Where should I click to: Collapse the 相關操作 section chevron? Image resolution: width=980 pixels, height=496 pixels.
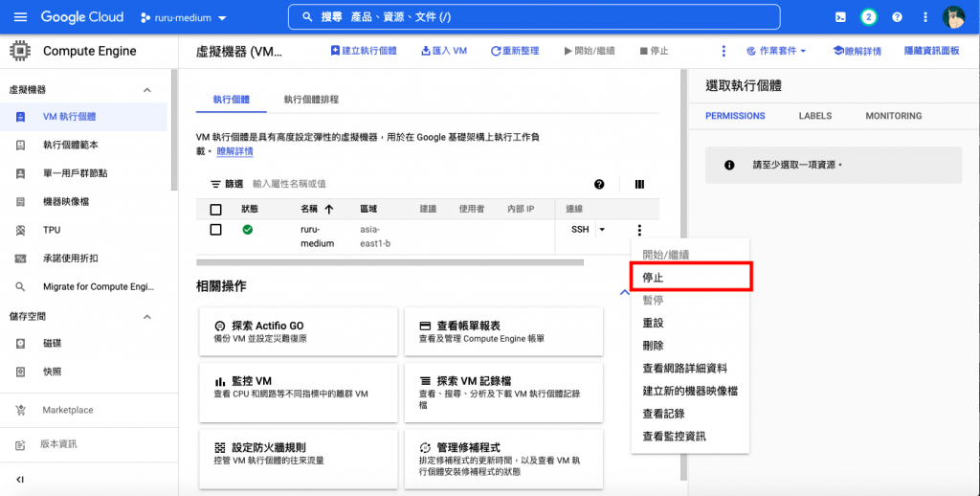point(624,292)
